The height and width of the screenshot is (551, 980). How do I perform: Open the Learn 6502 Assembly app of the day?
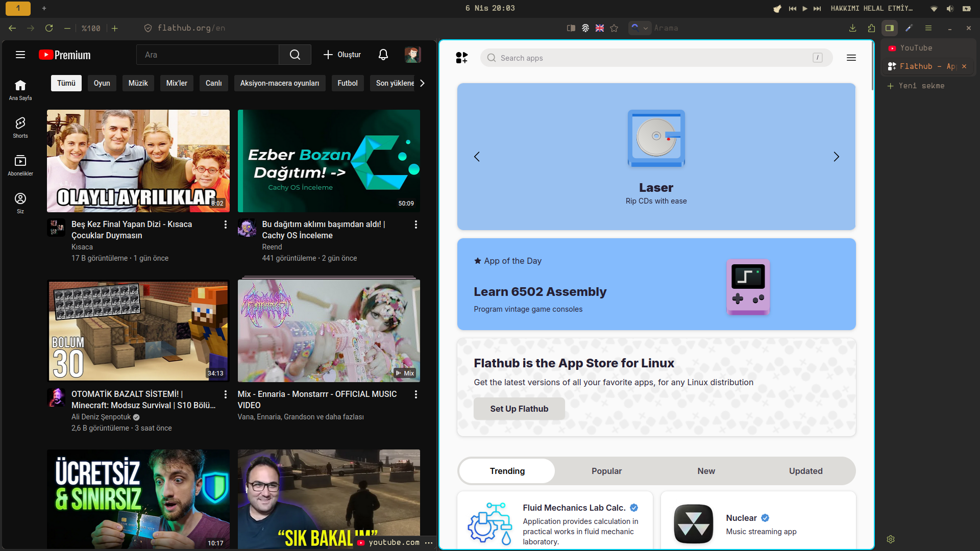[x=656, y=284]
